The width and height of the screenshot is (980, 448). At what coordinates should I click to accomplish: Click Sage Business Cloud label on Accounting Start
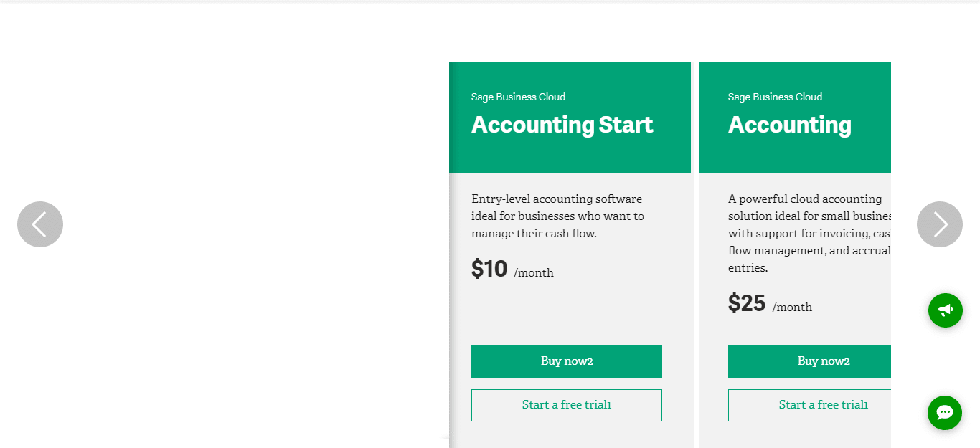(518, 97)
